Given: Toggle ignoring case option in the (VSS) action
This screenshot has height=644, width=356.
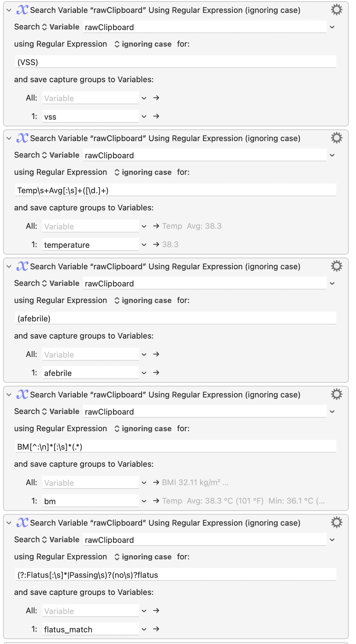Looking at the screenshot, I should (x=143, y=44).
